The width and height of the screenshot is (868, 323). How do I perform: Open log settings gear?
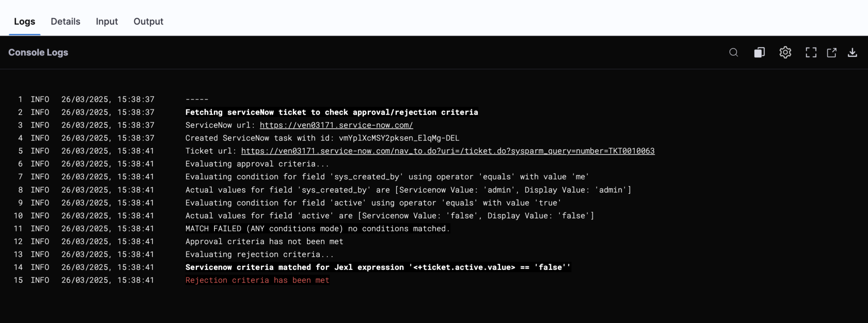click(x=785, y=52)
